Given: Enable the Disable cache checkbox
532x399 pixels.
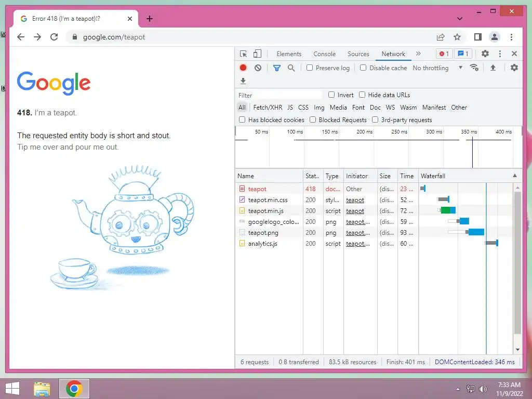Looking at the screenshot, I should pos(363,68).
